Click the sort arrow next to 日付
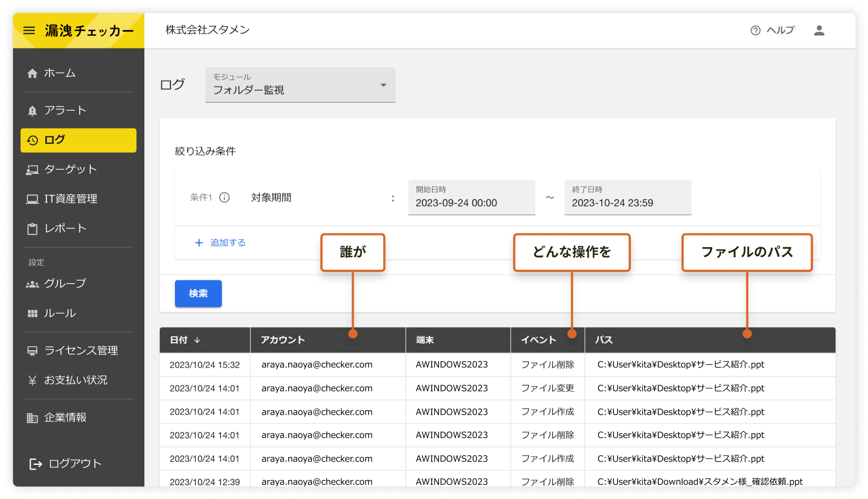Viewport: 868px width, 499px height. (x=197, y=340)
